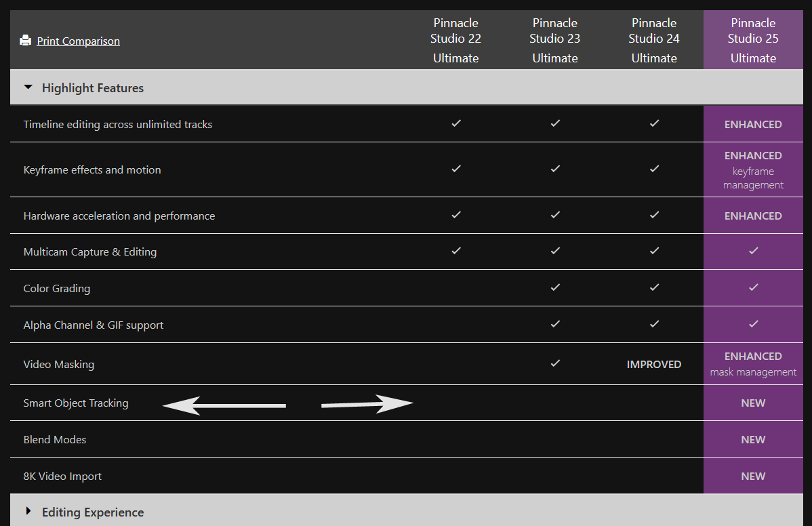This screenshot has height=526, width=812.
Task: Click Studio 24 checkmark for Timeline editing
Action: pos(654,123)
